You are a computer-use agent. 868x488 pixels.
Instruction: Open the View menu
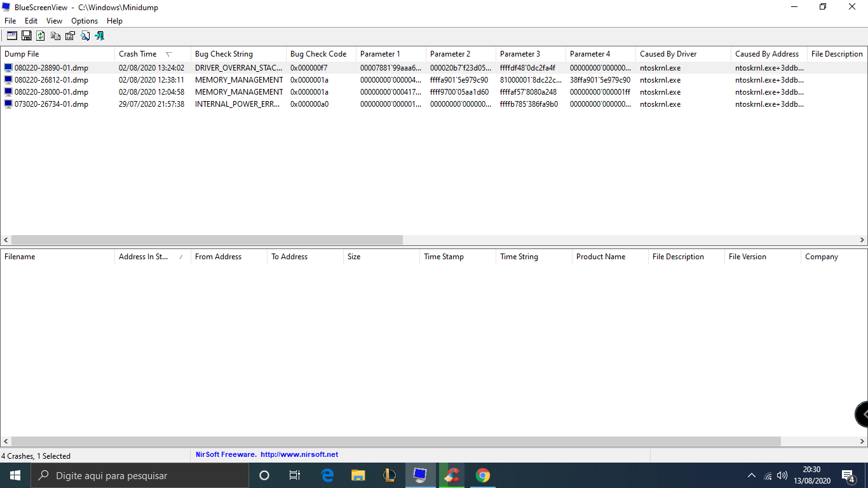(x=55, y=21)
